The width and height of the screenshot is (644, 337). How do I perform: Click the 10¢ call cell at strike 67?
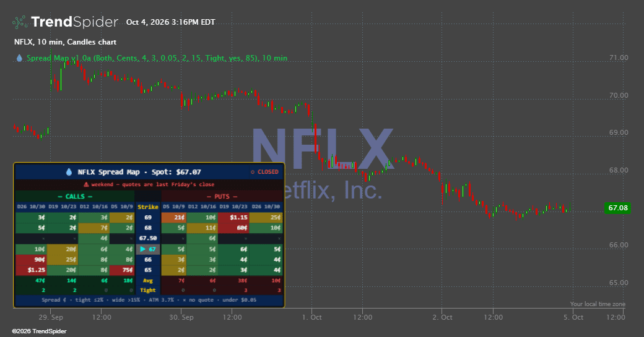pyautogui.click(x=31, y=249)
